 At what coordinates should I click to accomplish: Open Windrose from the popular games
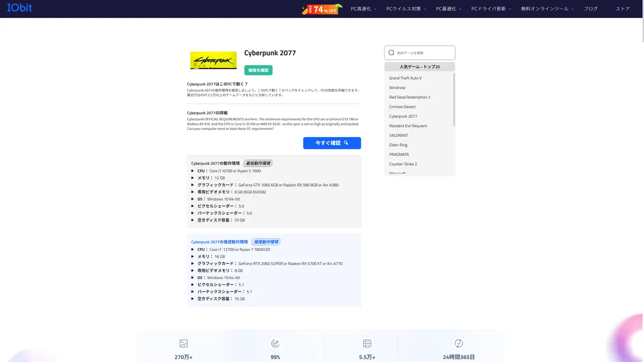[397, 88]
